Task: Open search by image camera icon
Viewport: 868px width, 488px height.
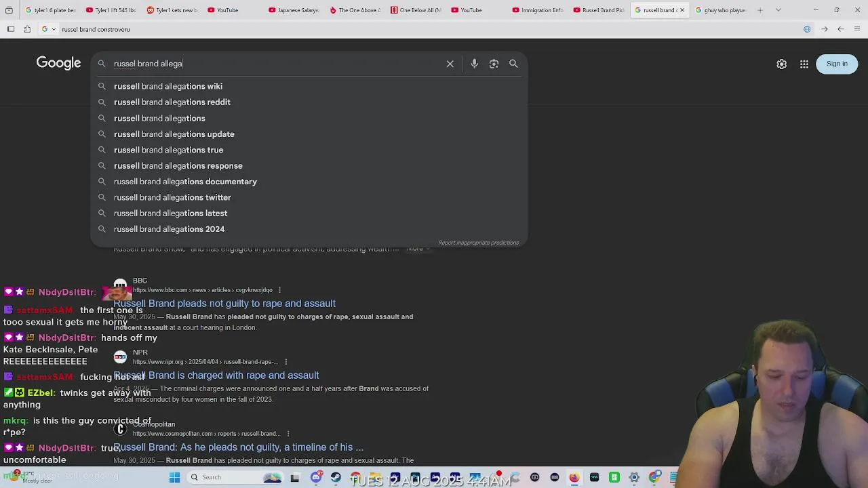Action: click(494, 64)
